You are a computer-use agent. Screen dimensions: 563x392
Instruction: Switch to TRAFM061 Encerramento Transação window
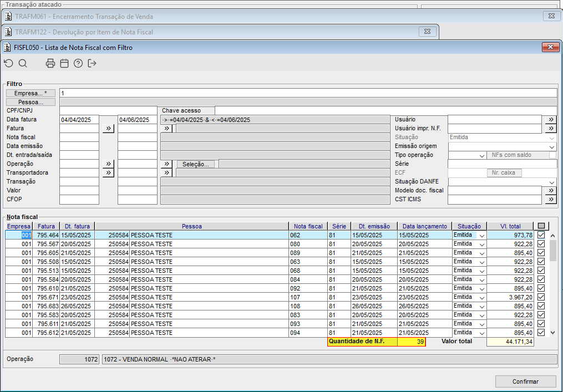[83, 17]
